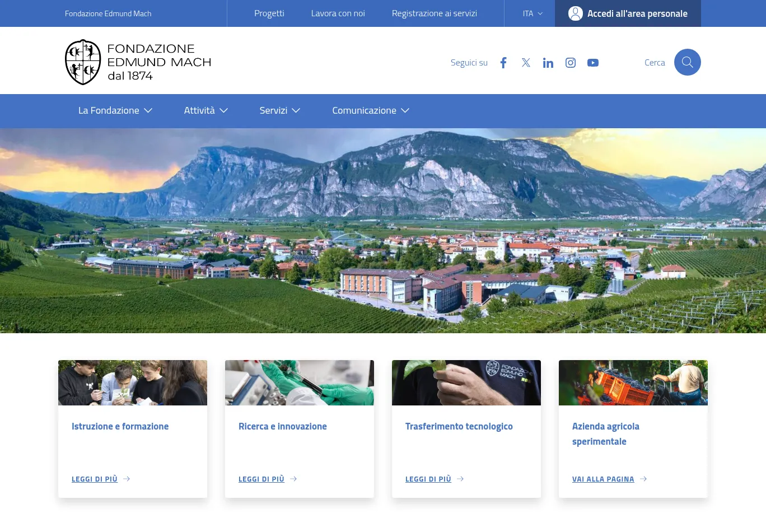Open the X (Twitter) profile icon
766x532 pixels.
[x=526, y=63]
